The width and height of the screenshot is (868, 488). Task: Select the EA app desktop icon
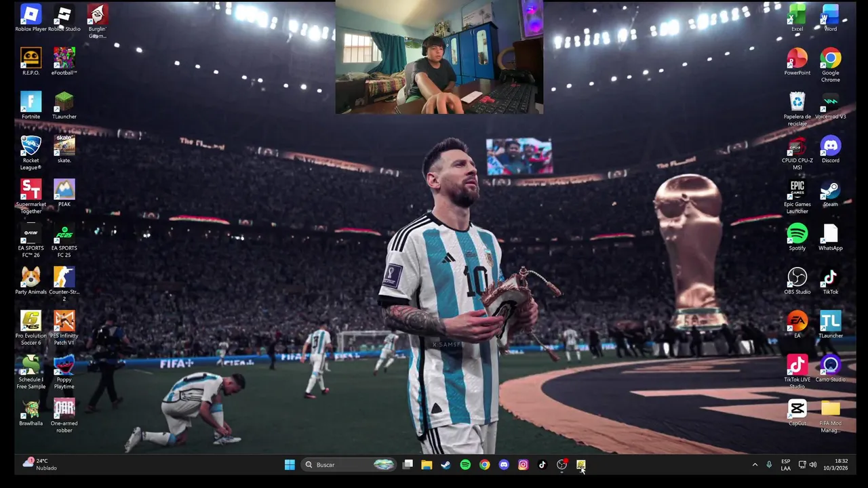797,325
